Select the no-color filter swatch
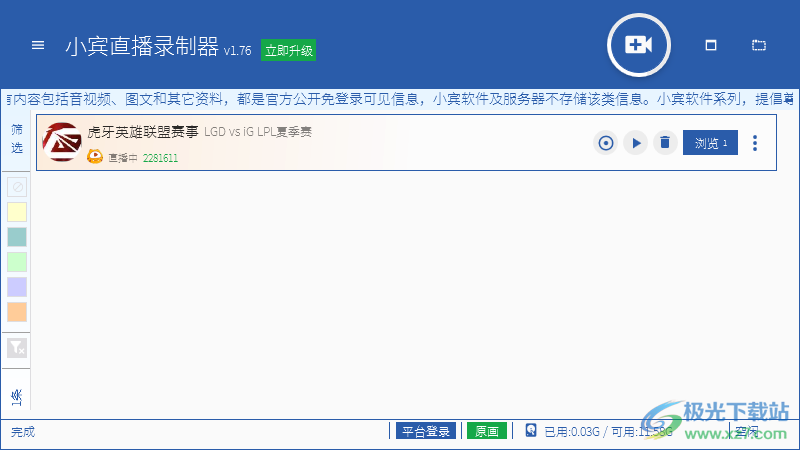 [17, 187]
